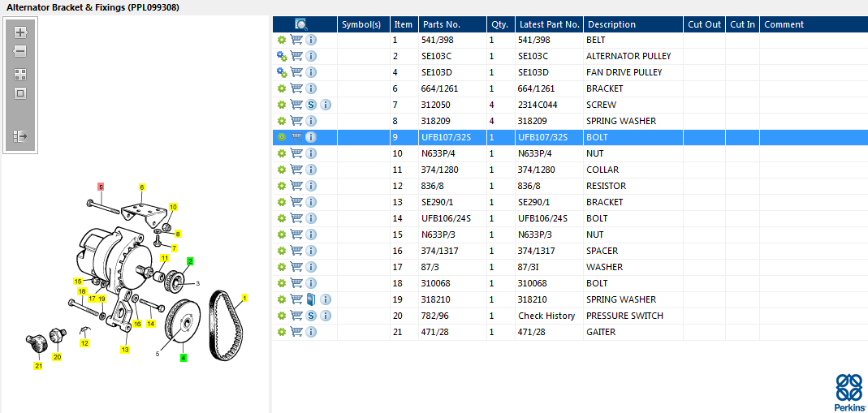Viewport: 868px width, 413px height.
Task: Click the ALTERNATOR PULLEY description
Action: 628,56
